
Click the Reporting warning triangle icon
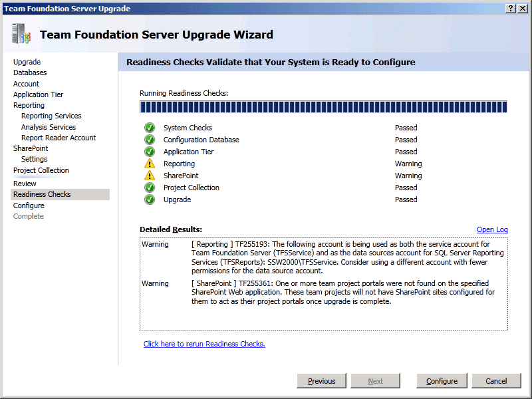tap(150, 164)
